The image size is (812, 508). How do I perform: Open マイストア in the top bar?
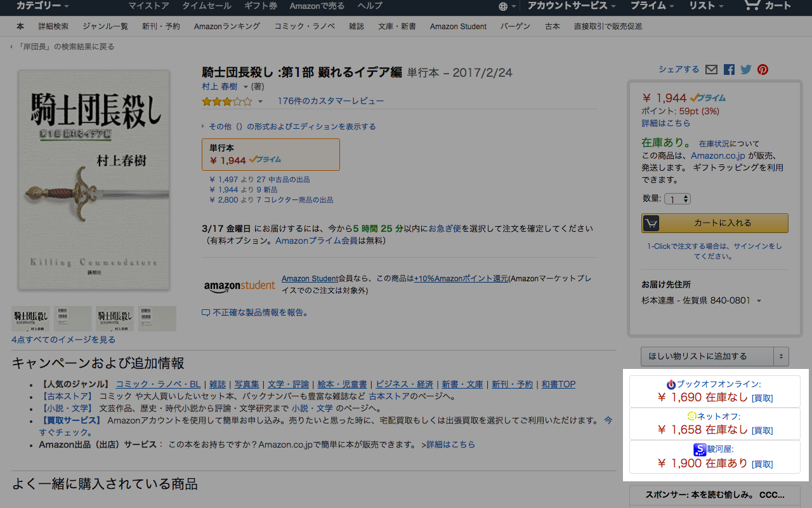click(148, 6)
